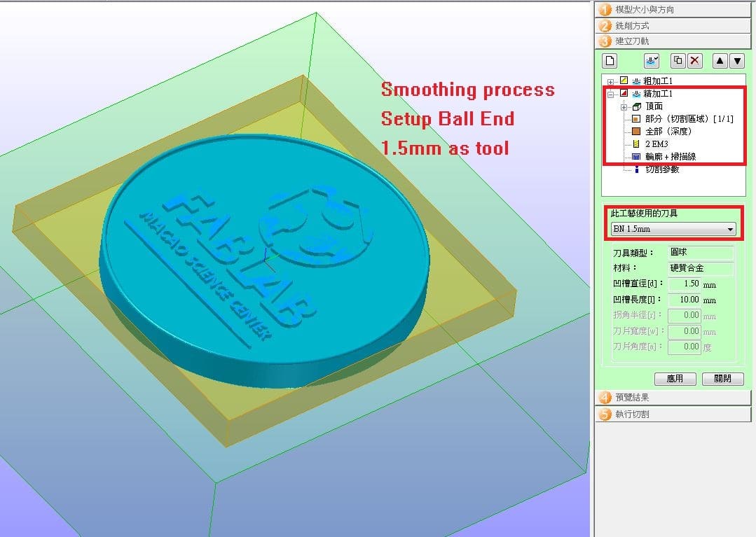Select 切割參數 tree item
The height and width of the screenshot is (537, 756).
[x=662, y=169]
